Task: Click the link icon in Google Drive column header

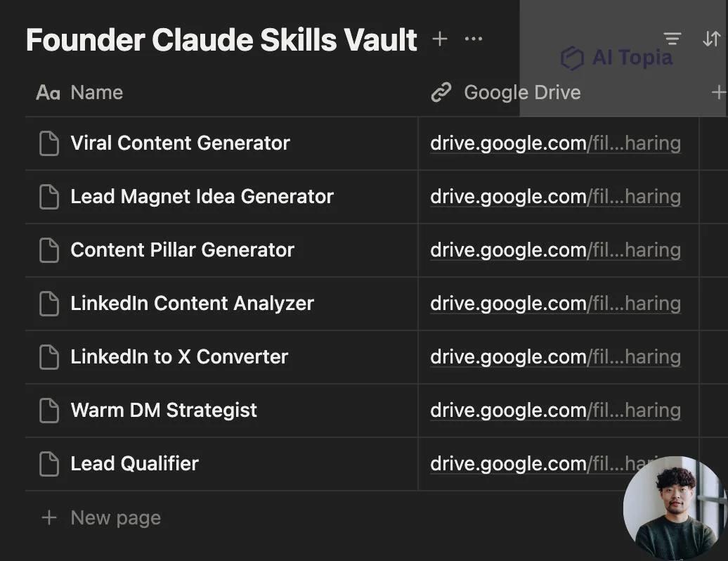Action: [x=441, y=92]
